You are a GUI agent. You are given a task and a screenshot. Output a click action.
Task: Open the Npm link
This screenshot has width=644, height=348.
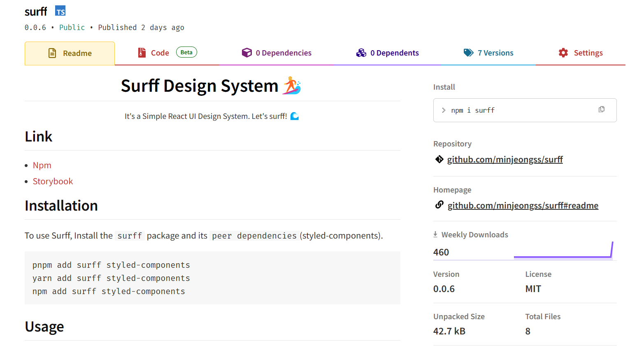click(42, 165)
